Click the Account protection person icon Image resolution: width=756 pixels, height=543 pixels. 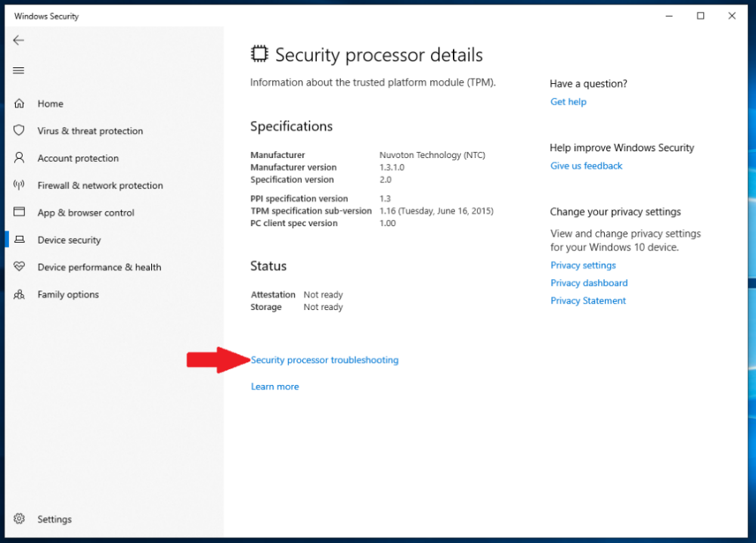(x=19, y=158)
